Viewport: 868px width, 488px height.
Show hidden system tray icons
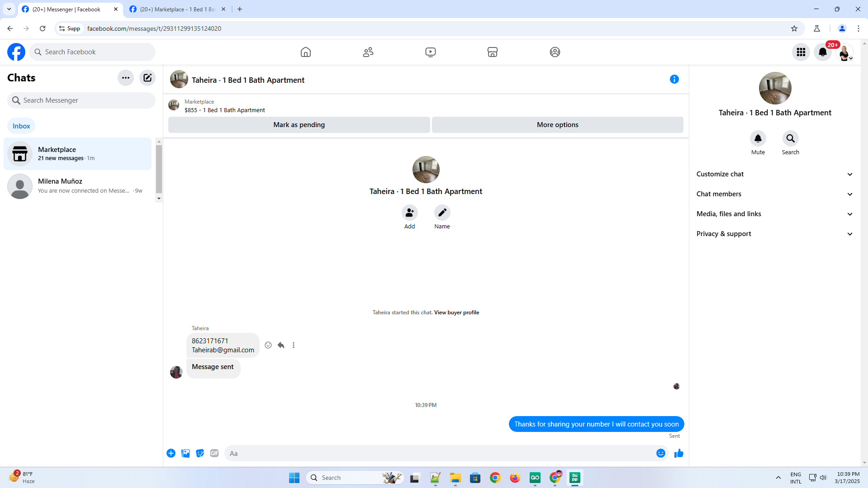[778, 478]
